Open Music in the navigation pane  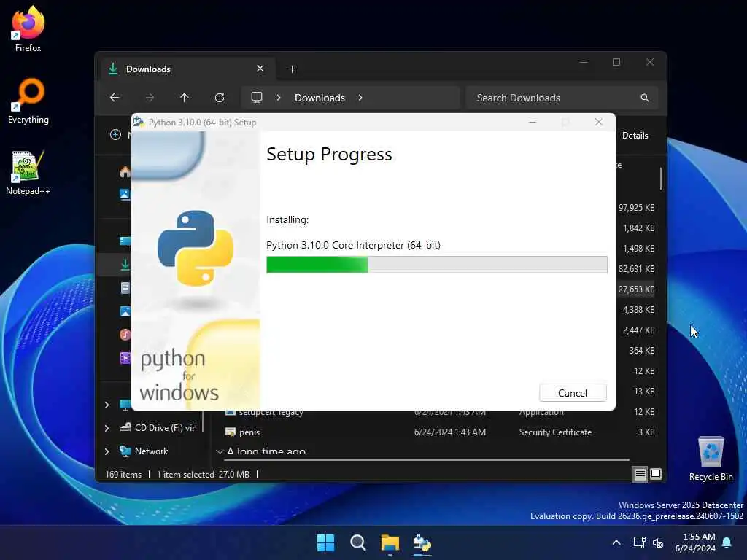tap(125, 334)
